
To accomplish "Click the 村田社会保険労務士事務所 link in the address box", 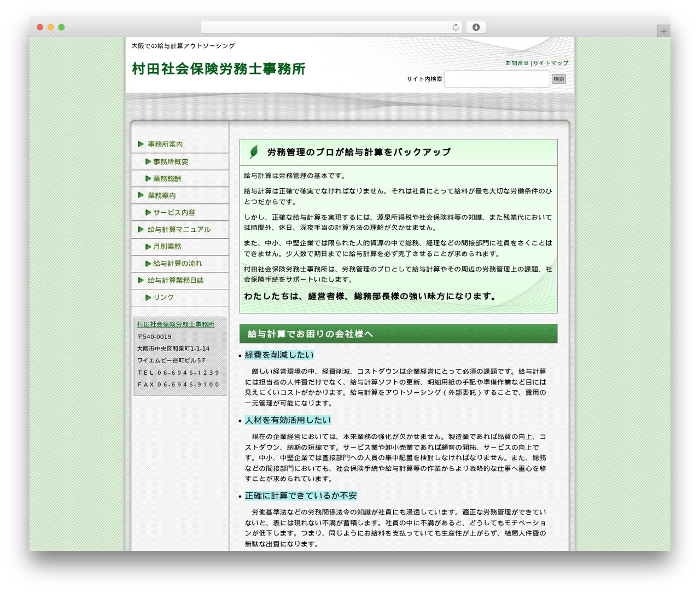I will point(176,324).
